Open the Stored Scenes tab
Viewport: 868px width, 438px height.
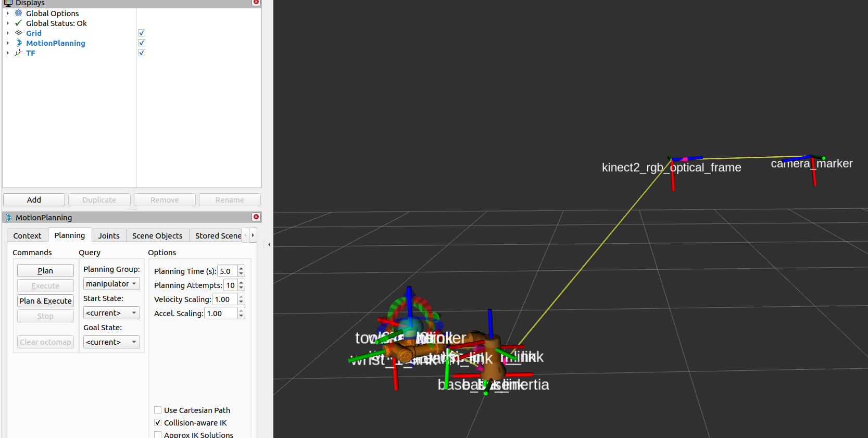pyautogui.click(x=218, y=235)
